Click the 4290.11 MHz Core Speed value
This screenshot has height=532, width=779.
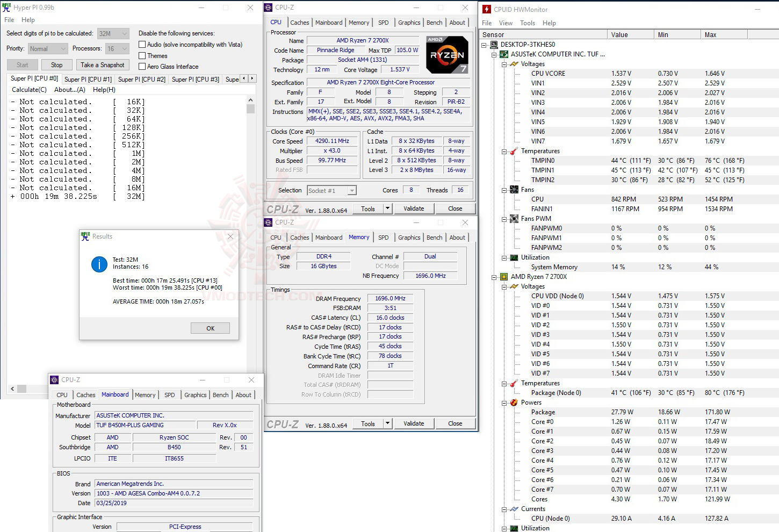[332, 141]
